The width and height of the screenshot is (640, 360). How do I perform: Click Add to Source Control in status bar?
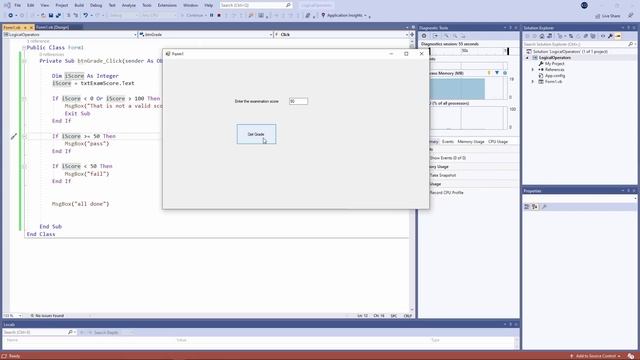coord(596,356)
